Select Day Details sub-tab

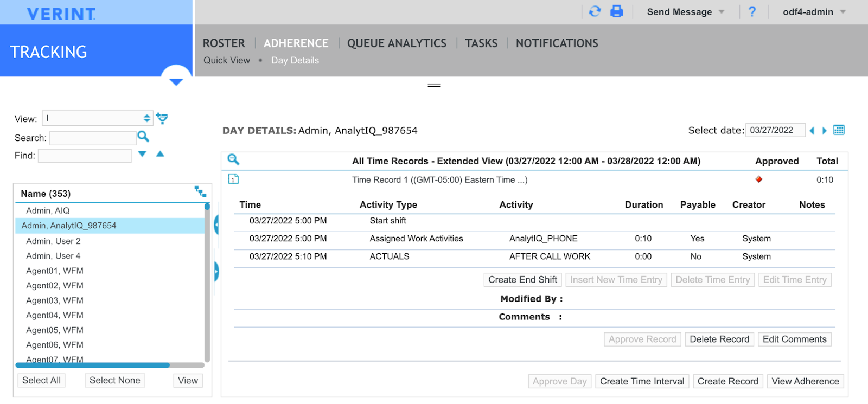pos(295,60)
